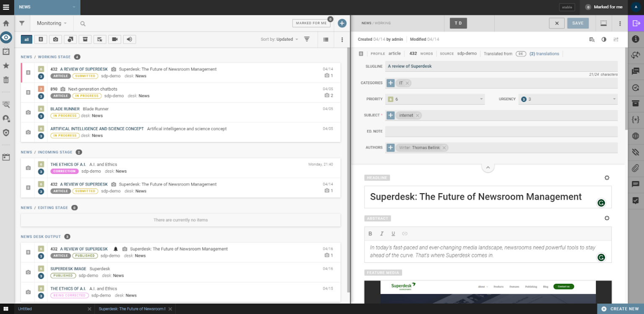
Task: Open the item versions history panel
Action: (x=636, y=87)
